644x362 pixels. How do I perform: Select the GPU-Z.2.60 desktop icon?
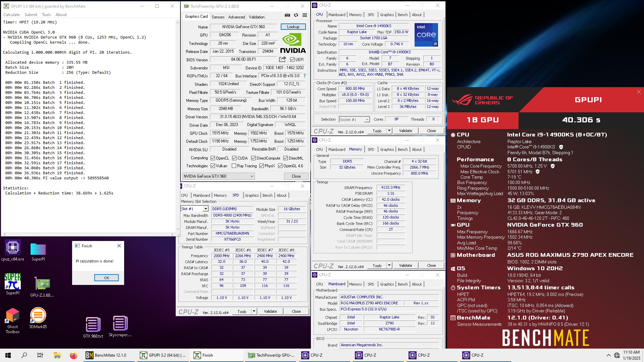click(42, 287)
